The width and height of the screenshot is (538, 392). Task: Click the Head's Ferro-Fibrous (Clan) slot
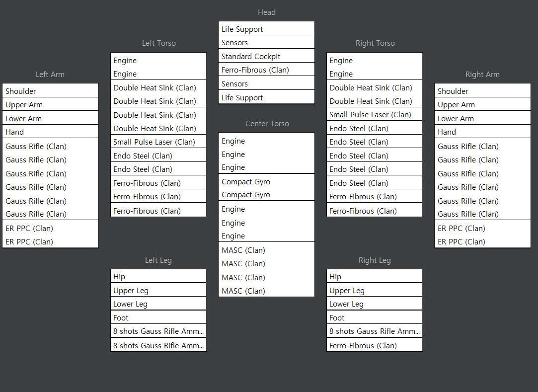[x=266, y=70]
